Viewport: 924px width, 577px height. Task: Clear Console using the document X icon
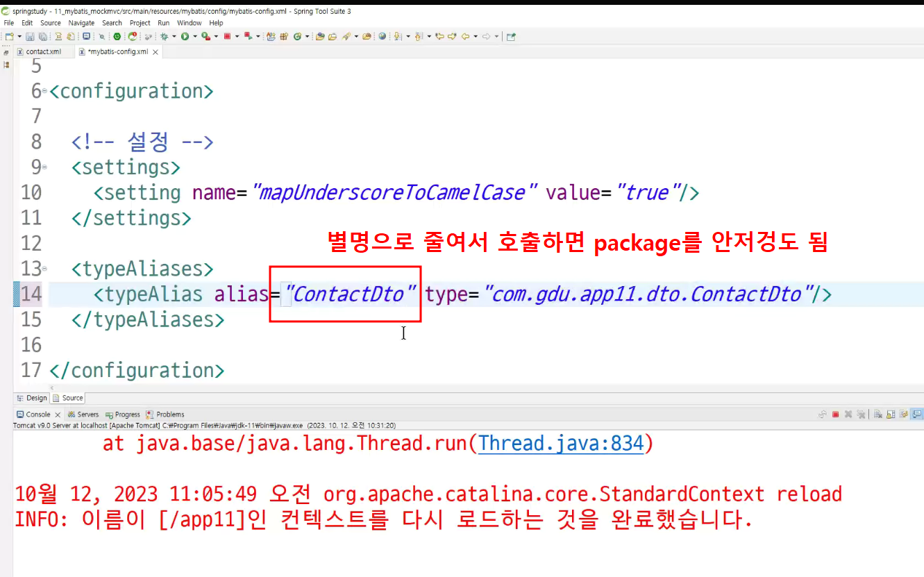(x=878, y=415)
